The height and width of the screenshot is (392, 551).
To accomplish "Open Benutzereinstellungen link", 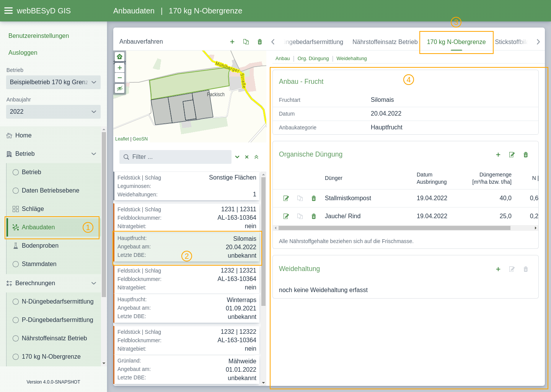I will (x=39, y=36).
